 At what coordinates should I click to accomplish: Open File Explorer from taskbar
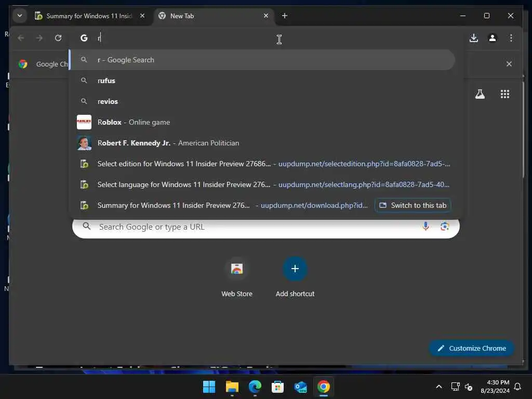(x=232, y=387)
